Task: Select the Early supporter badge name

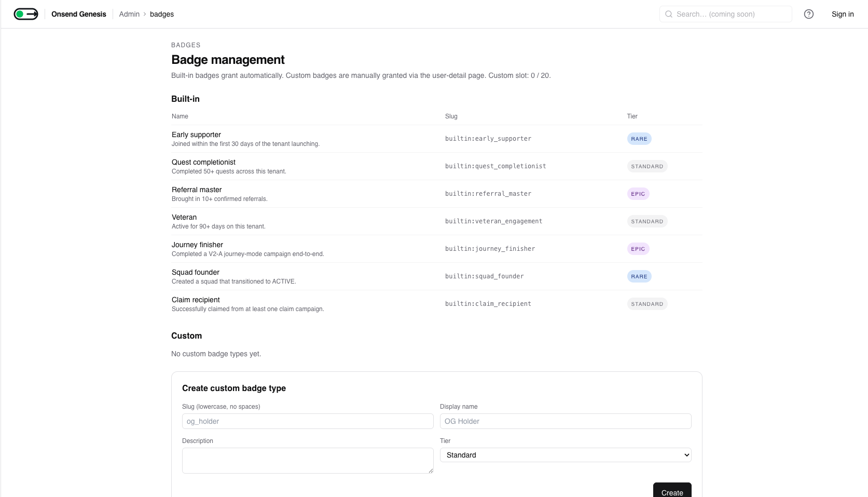Action: pyautogui.click(x=196, y=135)
